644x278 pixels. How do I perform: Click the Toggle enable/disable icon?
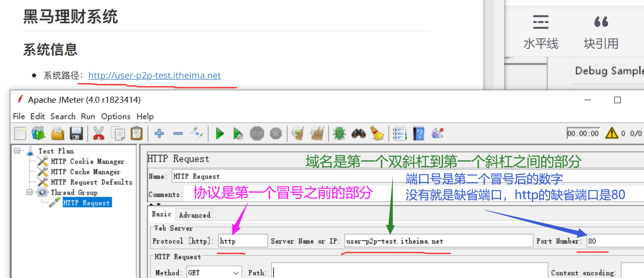197,133
